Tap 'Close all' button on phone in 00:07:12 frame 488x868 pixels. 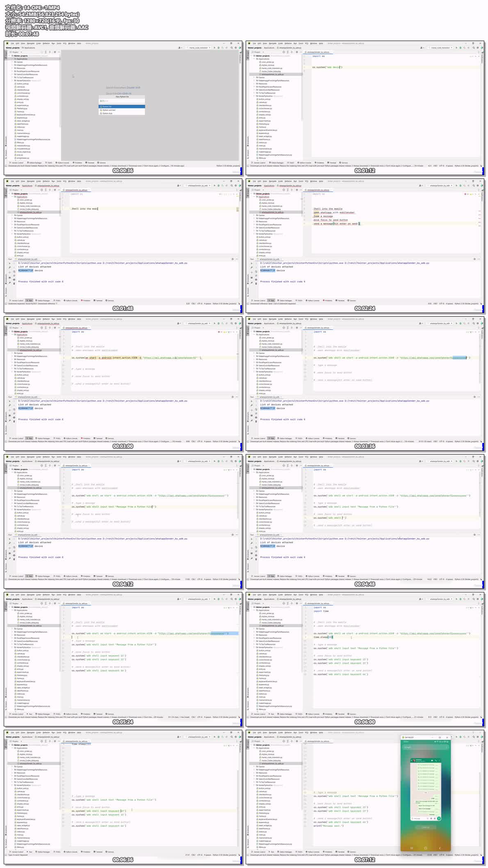tap(425, 827)
